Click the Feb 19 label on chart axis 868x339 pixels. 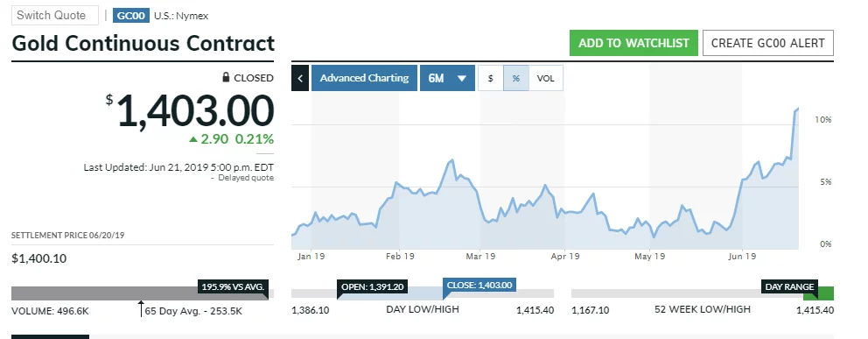[x=400, y=257]
